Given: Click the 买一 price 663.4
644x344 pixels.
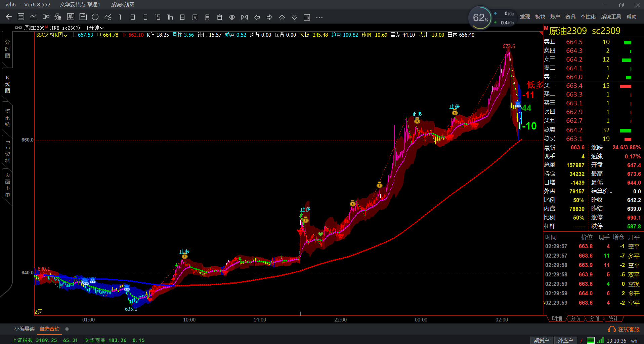Looking at the screenshot, I should tap(574, 86).
